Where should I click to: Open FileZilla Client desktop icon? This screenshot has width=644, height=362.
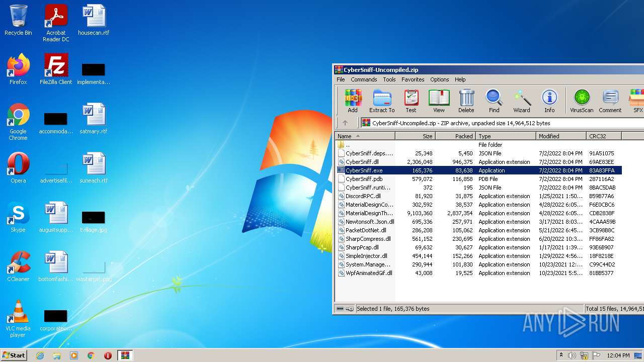tap(56, 69)
